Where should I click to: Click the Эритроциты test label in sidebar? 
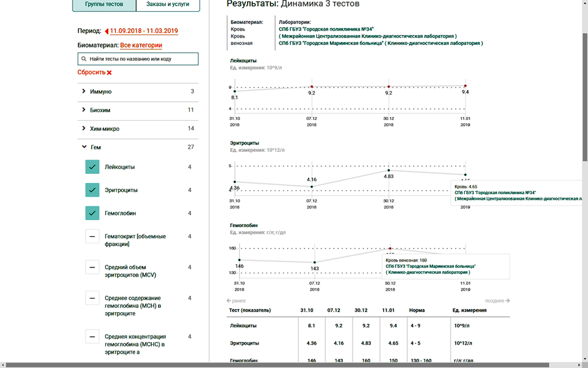[x=121, y=190]
